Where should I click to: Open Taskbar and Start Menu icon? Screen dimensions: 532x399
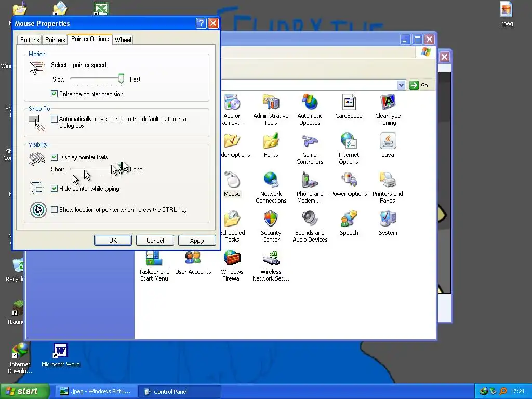click(x=154, y=267)
